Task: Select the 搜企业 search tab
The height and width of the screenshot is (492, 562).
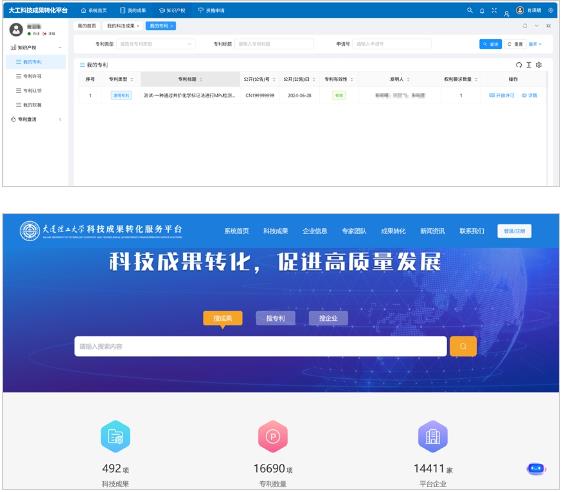Action: (x=328, y=318)
